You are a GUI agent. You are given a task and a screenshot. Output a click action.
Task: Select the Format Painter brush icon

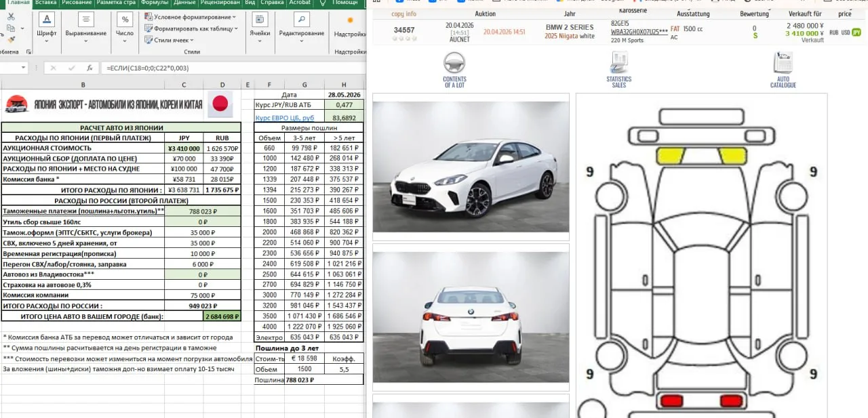tap(11, 41)
